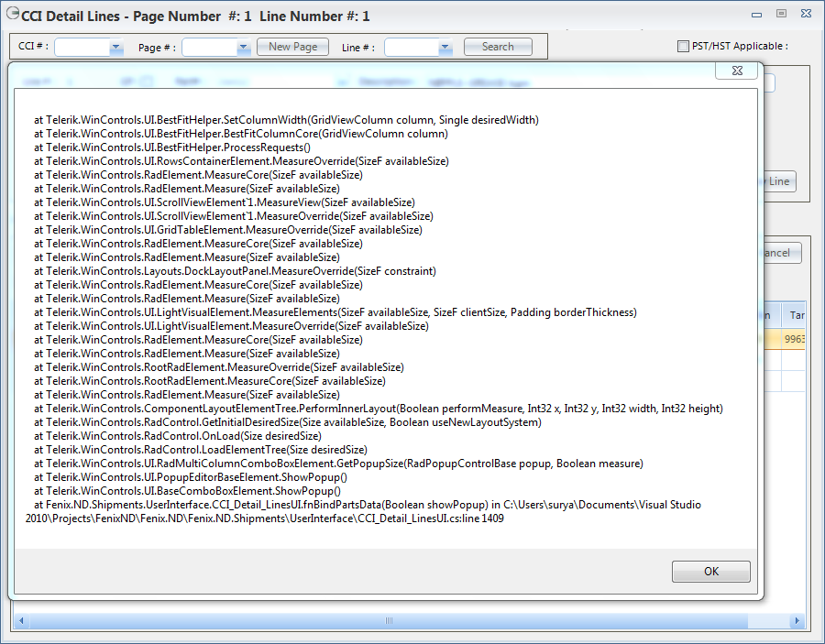825x644 pixels.
Task: Click OK to dismiss the error dialog
Action: [x=710, y=572]
